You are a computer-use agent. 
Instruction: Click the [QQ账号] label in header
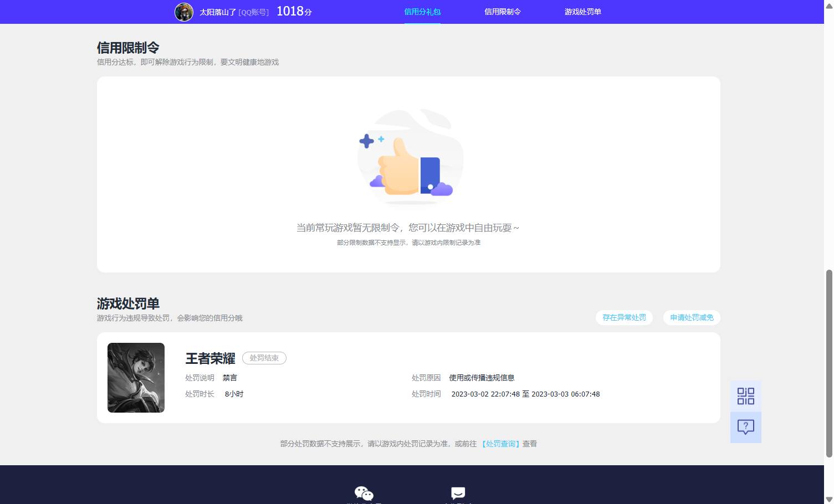coord(254,12)
